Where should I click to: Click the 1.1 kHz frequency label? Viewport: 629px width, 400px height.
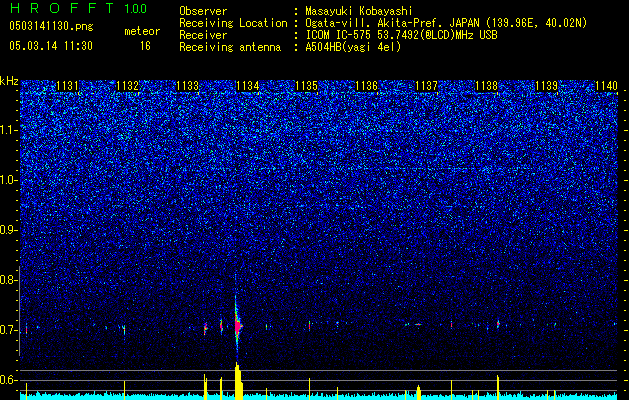(8, 130)
